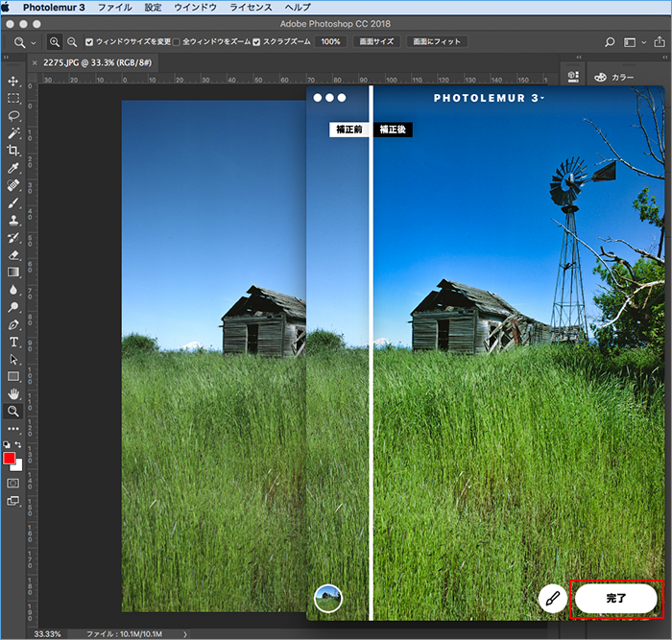672x640 pixels.
Task: Select the Lasso tool
Action: [13, 116]
